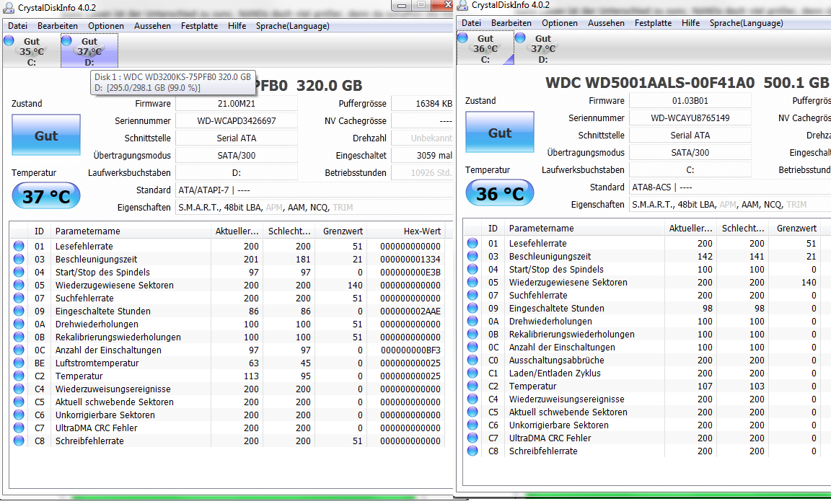831x504 pixels.
Task: Click hex value 000000001334
Action: coord(410,259)
